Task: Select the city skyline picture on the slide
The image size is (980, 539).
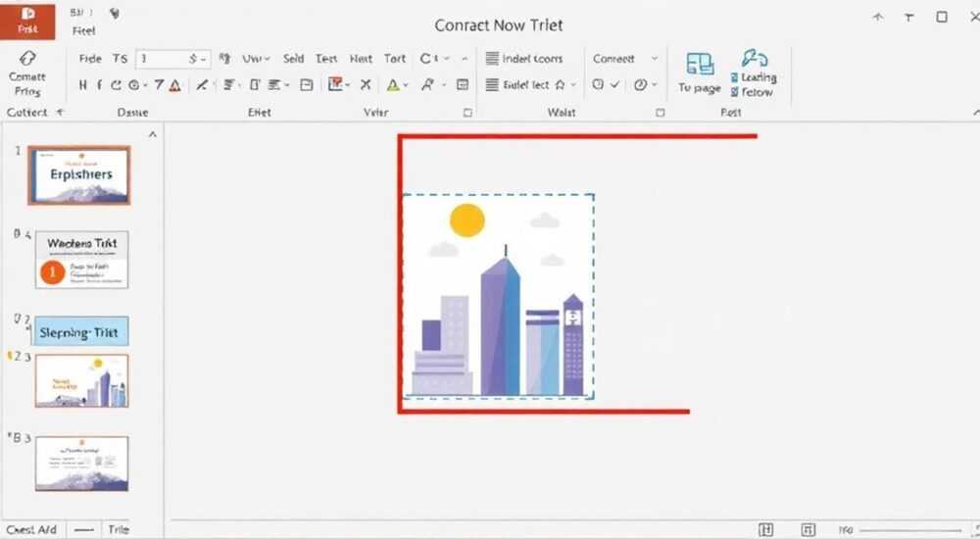Action: click(x=499, y=296)
